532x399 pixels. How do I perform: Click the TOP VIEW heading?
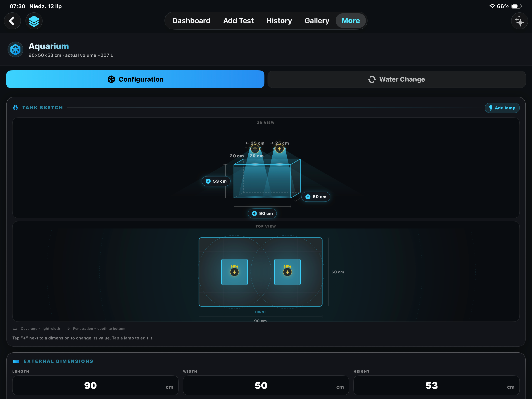(266, 226)
